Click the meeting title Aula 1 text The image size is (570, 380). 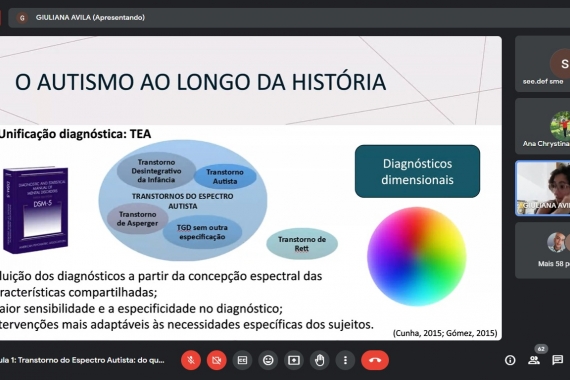tap(82, 360)
